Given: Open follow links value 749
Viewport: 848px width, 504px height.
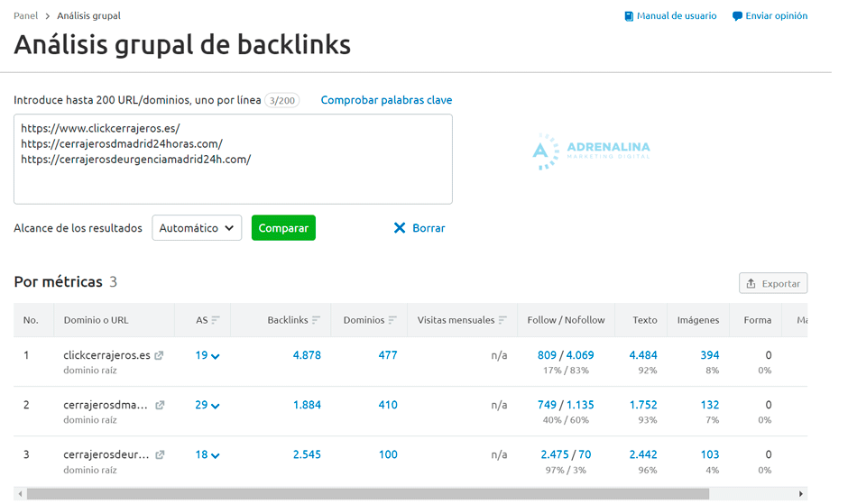Looking at the screenshot, I should [x=547, y=405].
